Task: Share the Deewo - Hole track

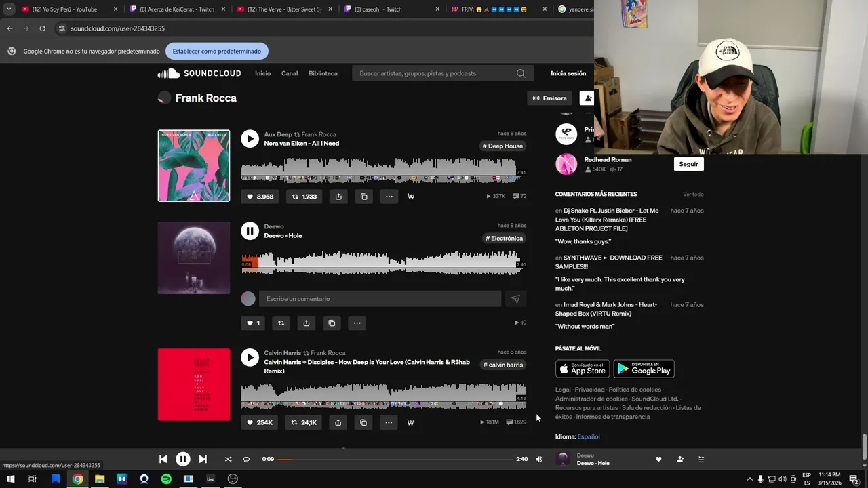Action: [x=306, y=323]
